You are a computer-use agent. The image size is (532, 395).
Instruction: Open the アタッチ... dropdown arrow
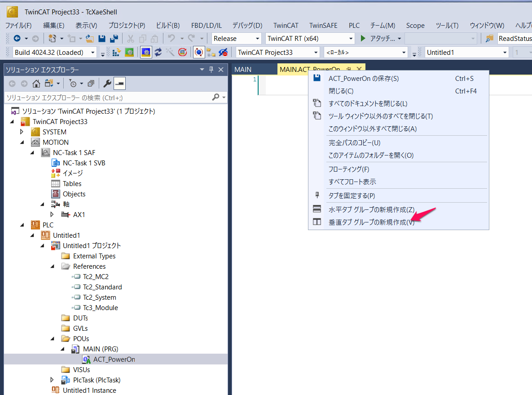tap(400, 39)
